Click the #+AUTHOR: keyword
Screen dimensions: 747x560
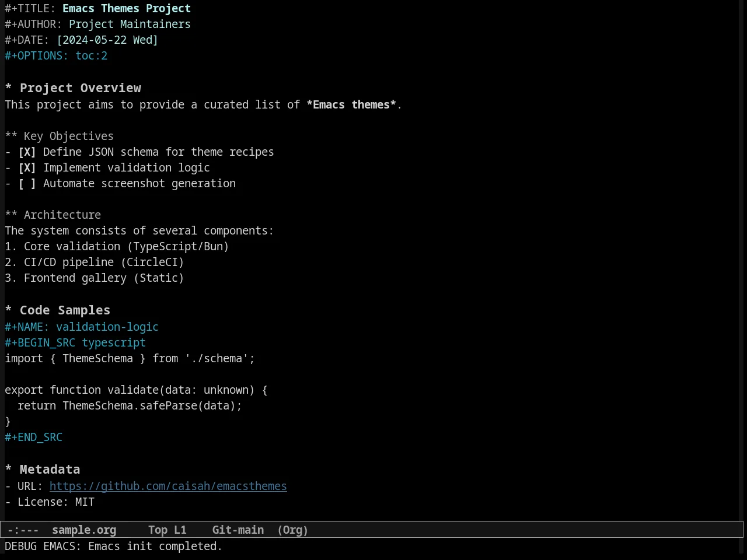tap(33, 24)
